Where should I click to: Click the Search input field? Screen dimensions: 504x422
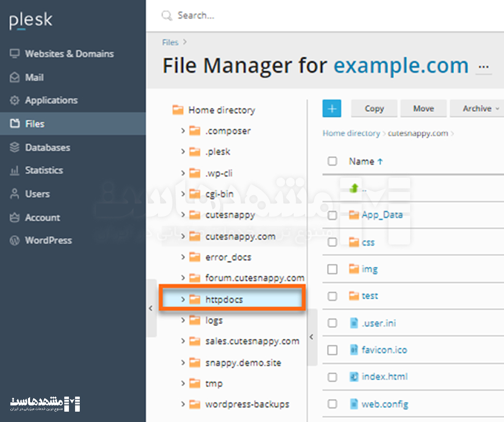click(311, 16)
